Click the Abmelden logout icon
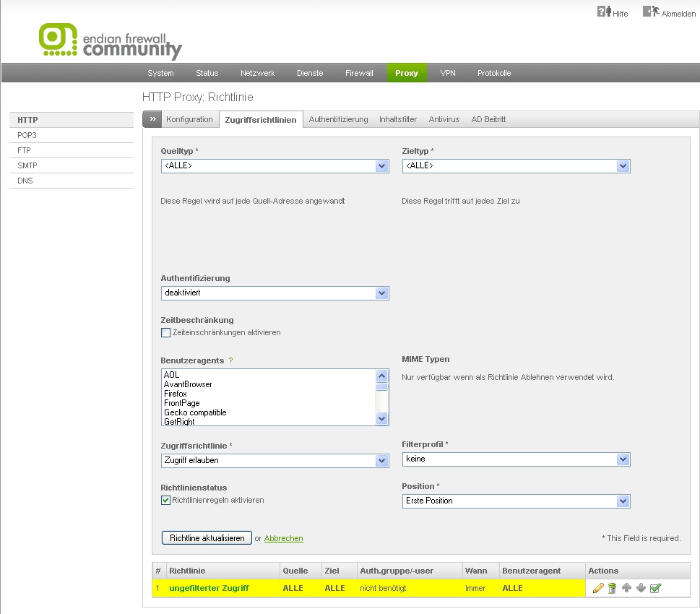The width and height of the screenshot is (700, 614). point(651,12)
